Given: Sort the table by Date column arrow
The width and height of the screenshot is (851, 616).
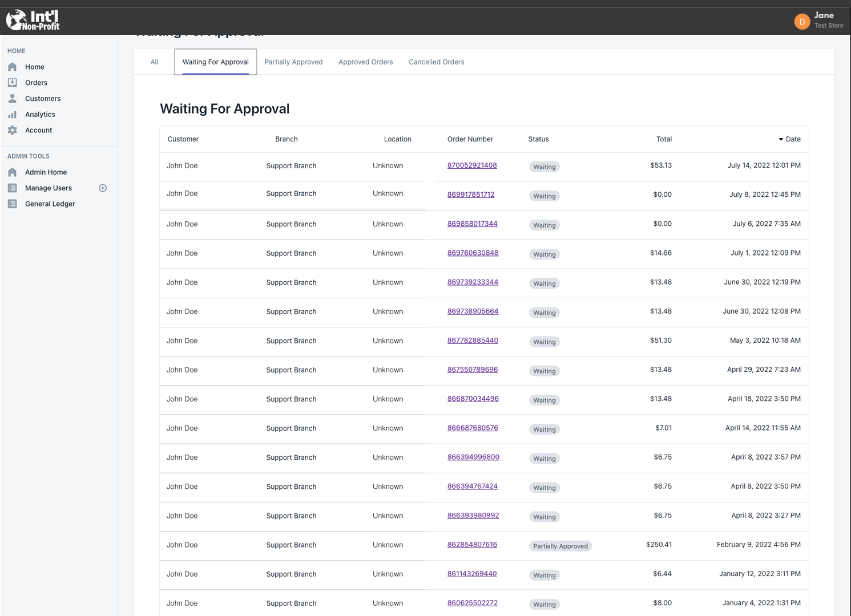Looking at the screenshot, I should coord(781,139).
